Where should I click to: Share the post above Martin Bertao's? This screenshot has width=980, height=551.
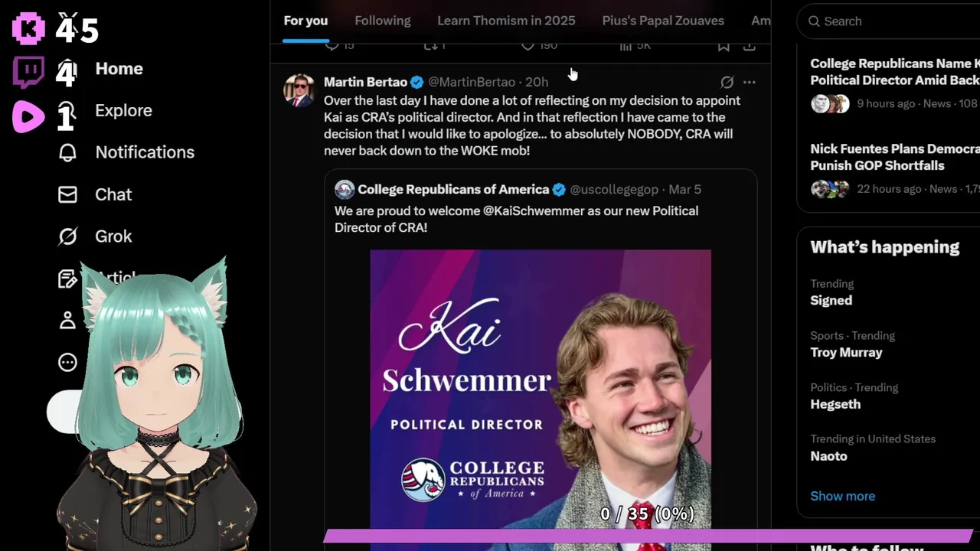pos(750,46)
